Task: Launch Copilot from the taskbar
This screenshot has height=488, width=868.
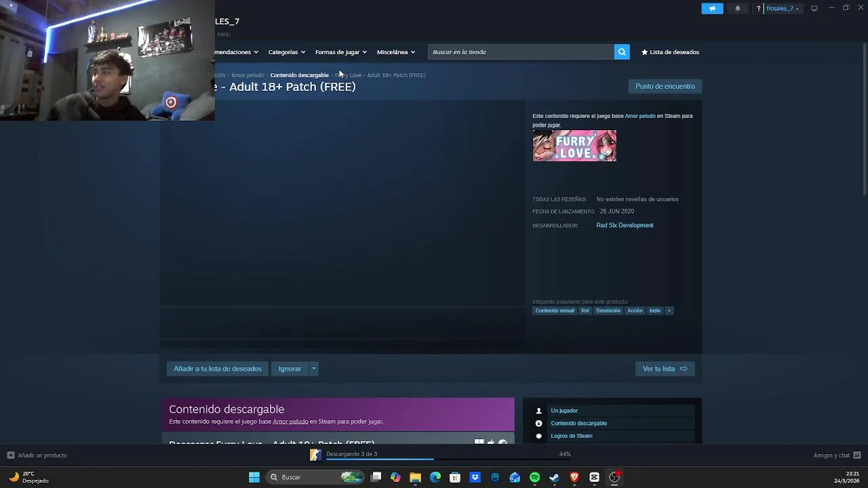Action: point(396,477)
